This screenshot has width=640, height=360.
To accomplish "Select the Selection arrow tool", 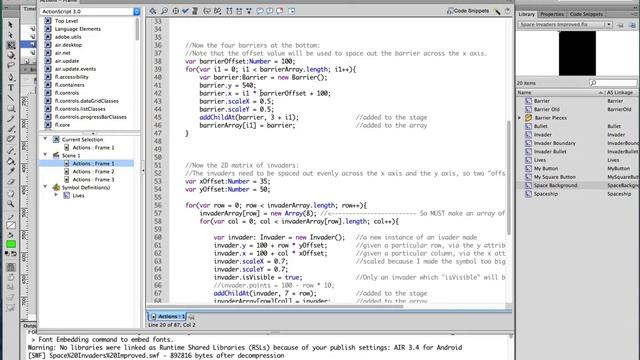I will [x=11, y=25].
